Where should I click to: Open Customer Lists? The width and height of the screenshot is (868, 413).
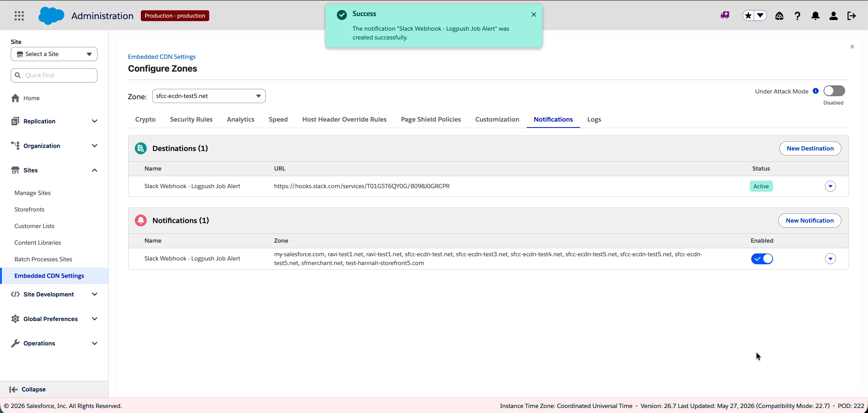point(34,226)
